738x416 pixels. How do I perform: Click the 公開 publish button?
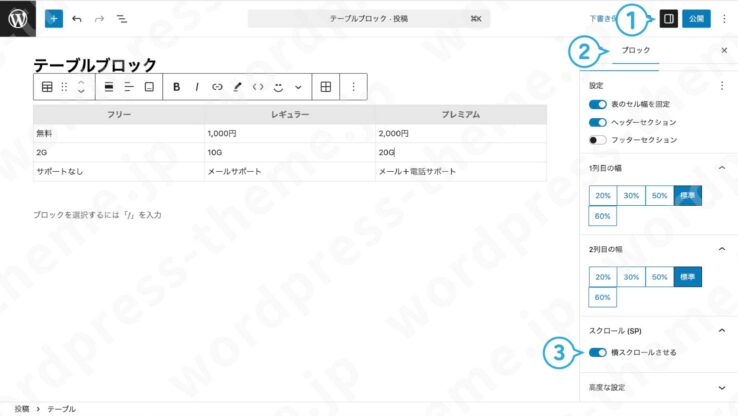[696, 19]
